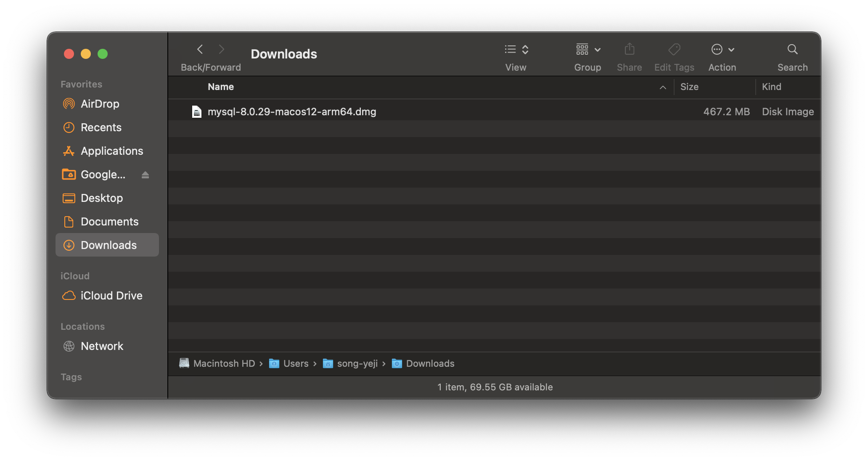This screenshot has width=868, height=461.
Task: Open the View options dropdown
Action: [516, 50]
